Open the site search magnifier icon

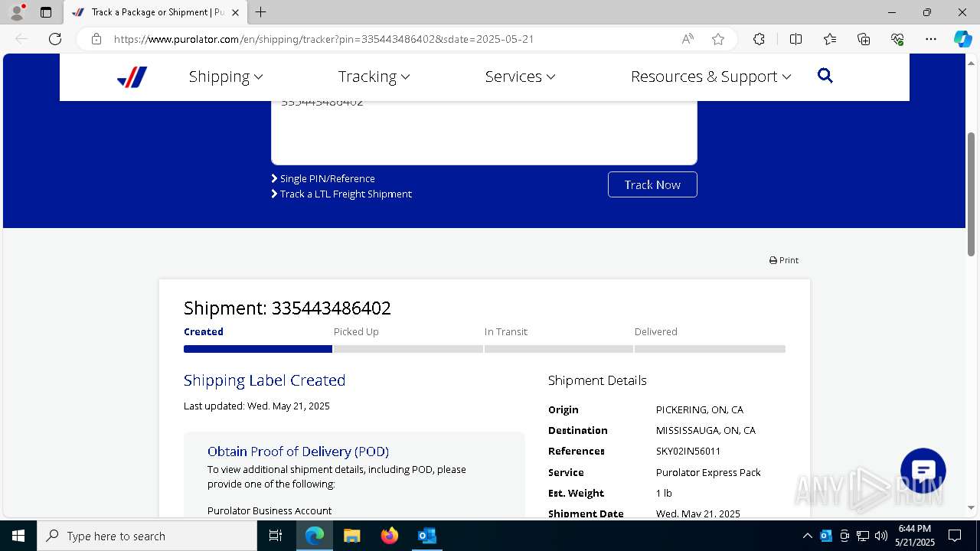pyautogui.click(x=825, y=76)
